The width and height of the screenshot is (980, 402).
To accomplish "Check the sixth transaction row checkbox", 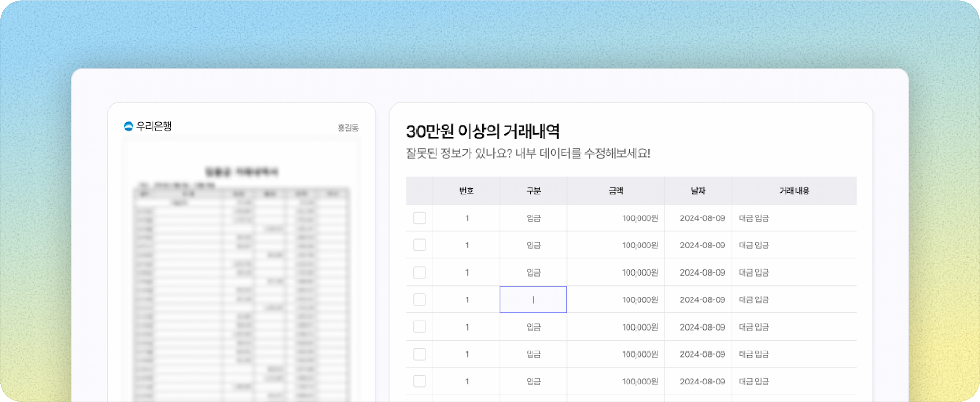I will 419,354.
